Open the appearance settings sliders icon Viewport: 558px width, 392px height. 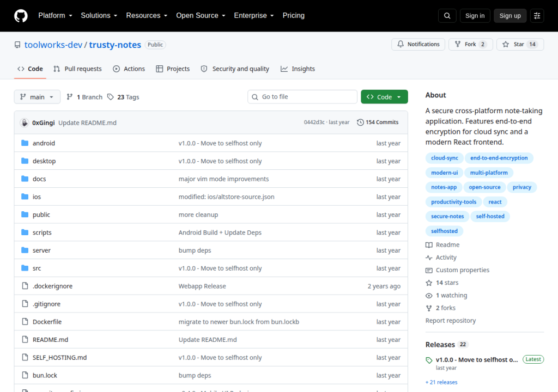click(x=537, y=16)
